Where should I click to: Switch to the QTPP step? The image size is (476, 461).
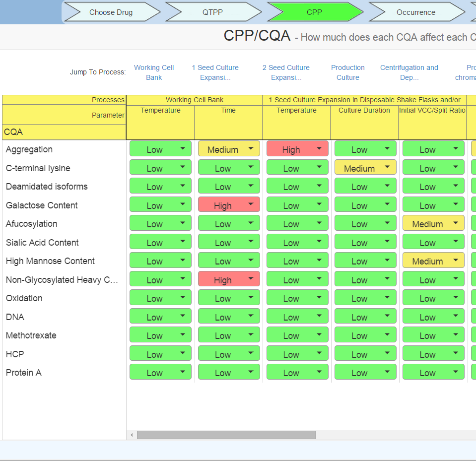coord(212,12)
